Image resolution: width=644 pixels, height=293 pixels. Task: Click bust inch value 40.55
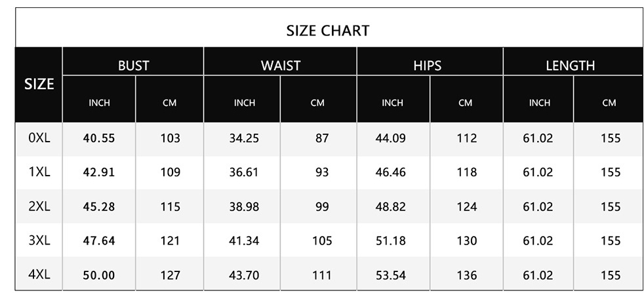coord(99,138)
